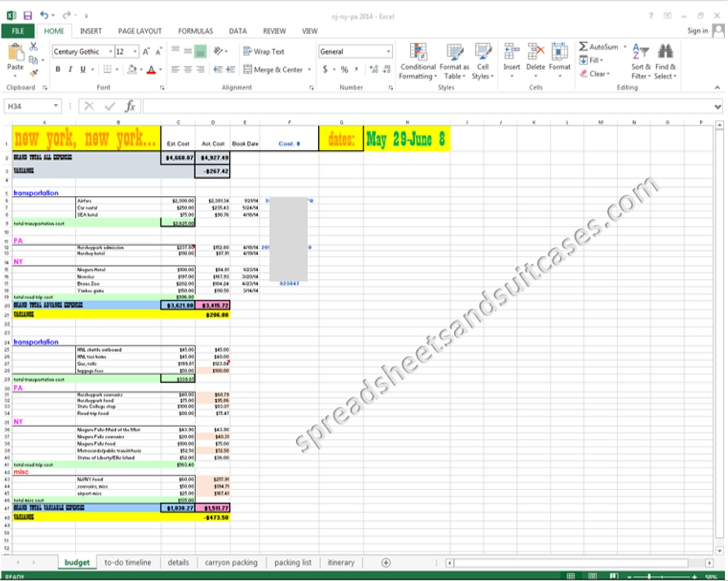Open the 'packing list' sheet tab
Image resolution: width=728 pixels, height=581 pixels.
coord(293,562)
